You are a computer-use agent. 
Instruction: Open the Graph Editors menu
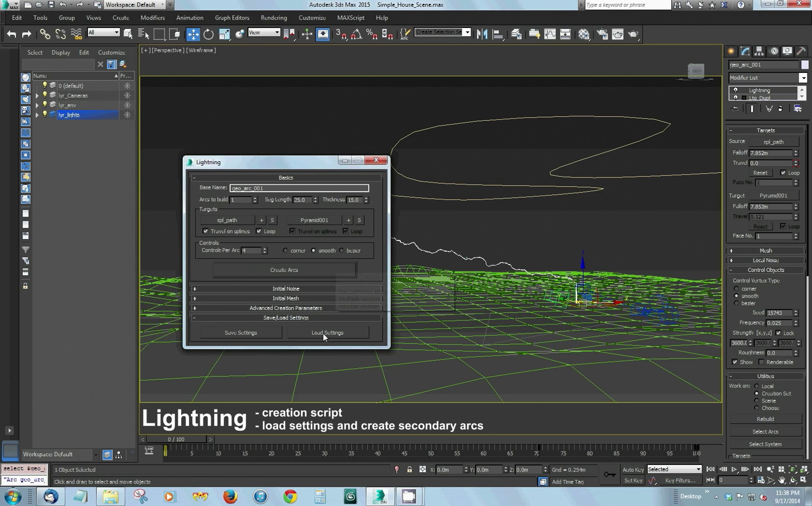pyautogui.click(x=232, y=18)
